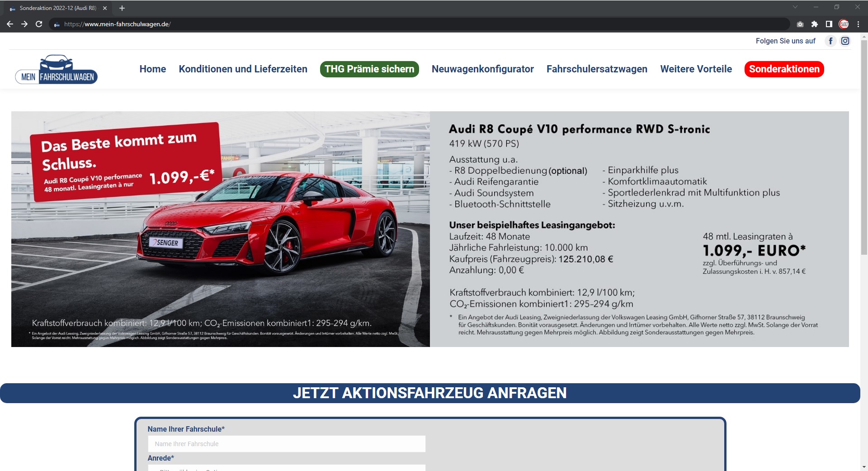The height and width of the screenshot is (471, 868).
Task: Open the Anrede dropdown field
Action: click(287, 468)
